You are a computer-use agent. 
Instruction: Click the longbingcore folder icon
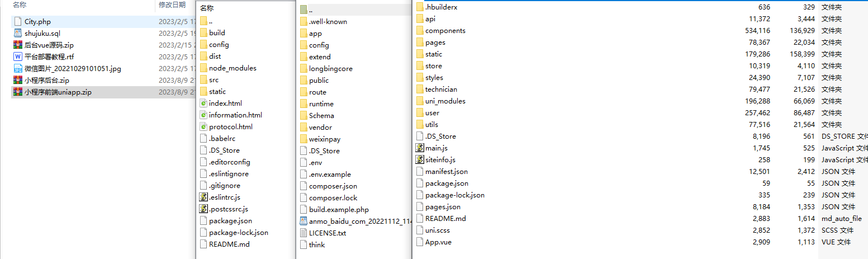[x=303, y=69]
